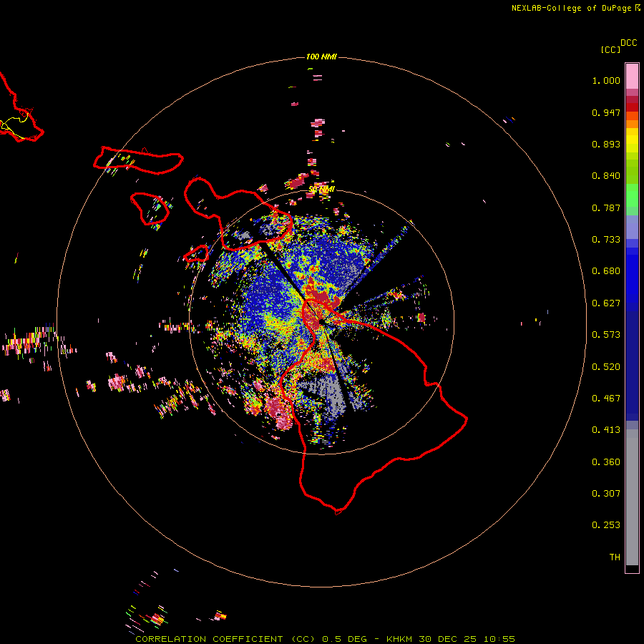This screenshot has height=644, width=644.
Task: Click the 0.467 scale value
Action: coord(606,399)
